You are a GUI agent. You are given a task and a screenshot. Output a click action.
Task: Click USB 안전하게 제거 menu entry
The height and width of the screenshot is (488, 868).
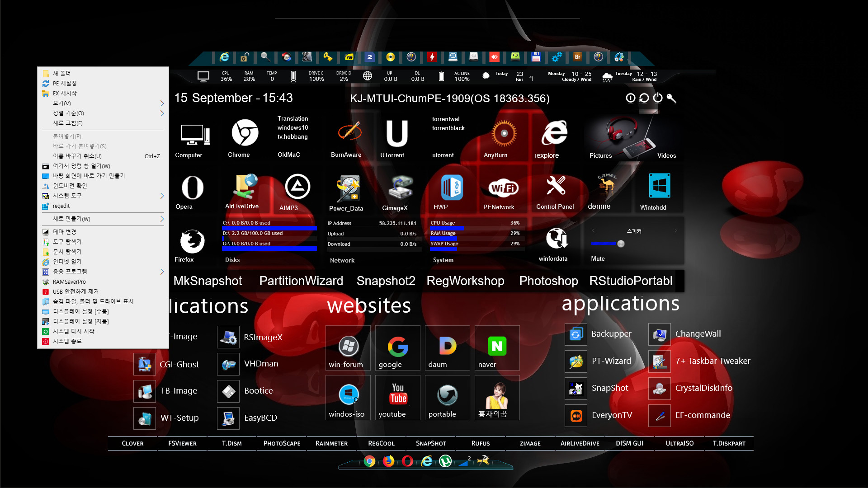pos(103,291)
